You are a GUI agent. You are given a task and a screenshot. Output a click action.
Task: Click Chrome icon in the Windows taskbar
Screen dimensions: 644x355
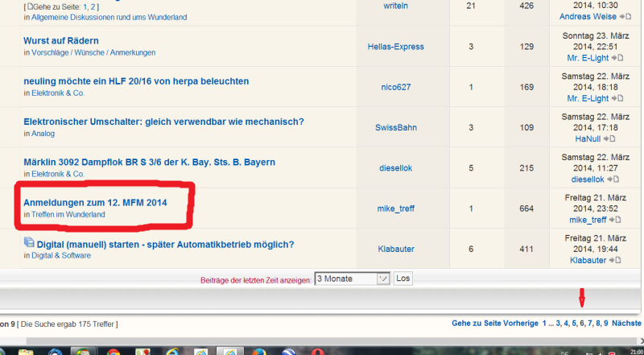click(x=114, y=351)
